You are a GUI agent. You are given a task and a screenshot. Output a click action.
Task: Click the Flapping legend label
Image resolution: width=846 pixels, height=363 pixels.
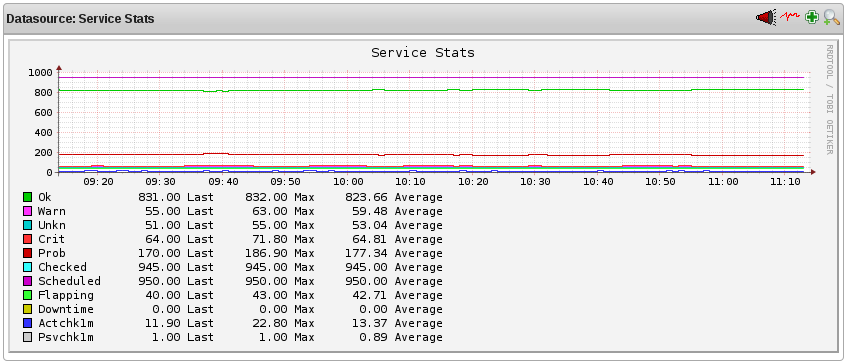click(66, 296)
